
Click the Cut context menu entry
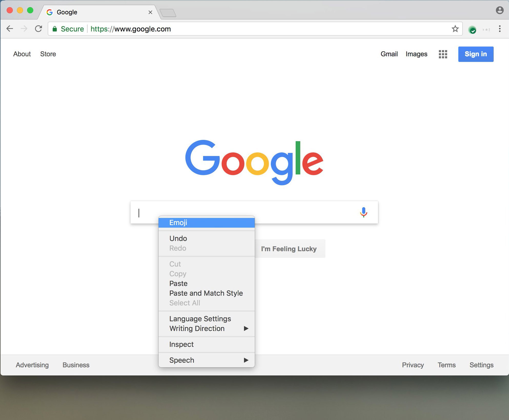point(206,264)
